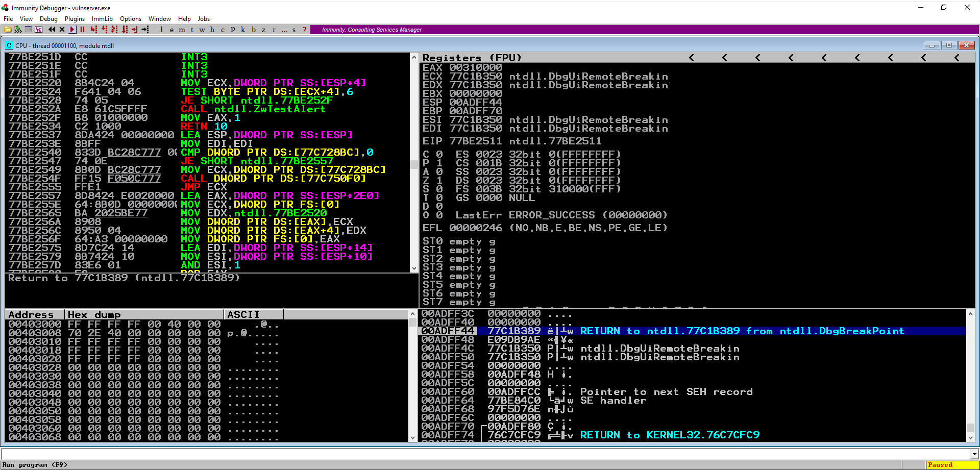Restart the program with rewind icon

(52, 30)
